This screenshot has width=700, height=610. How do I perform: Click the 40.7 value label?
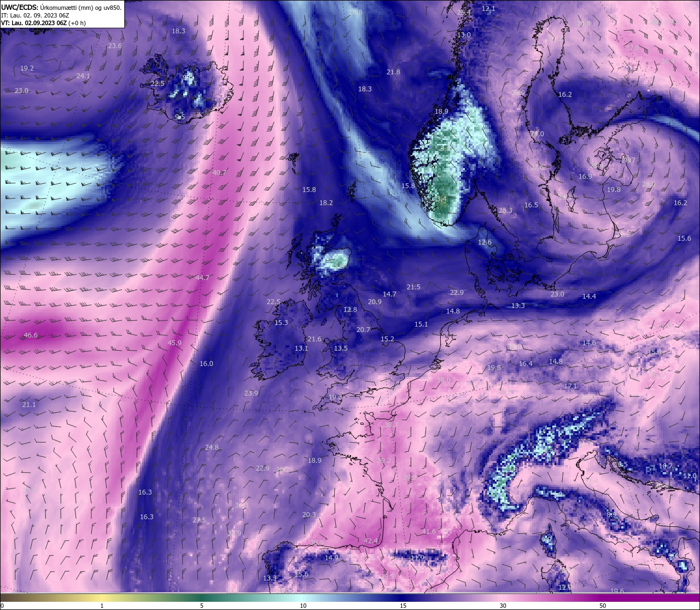pos(219,173)
